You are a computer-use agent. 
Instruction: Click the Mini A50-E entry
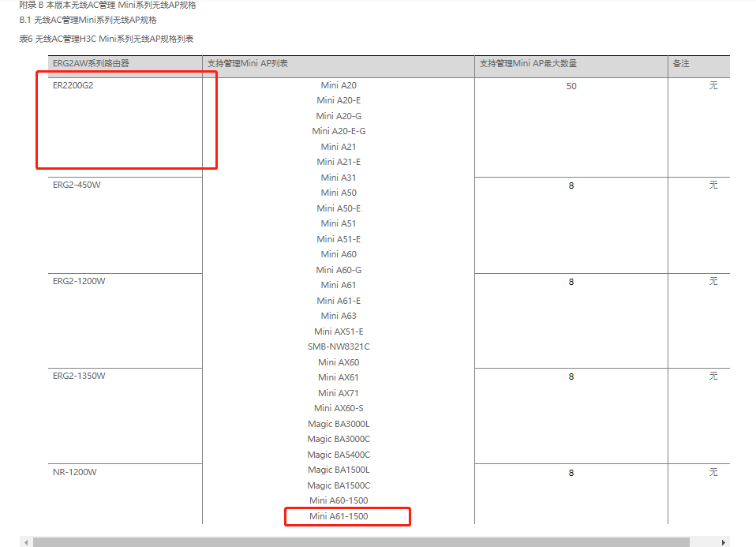pyautogui.click(x=339, y=208)
